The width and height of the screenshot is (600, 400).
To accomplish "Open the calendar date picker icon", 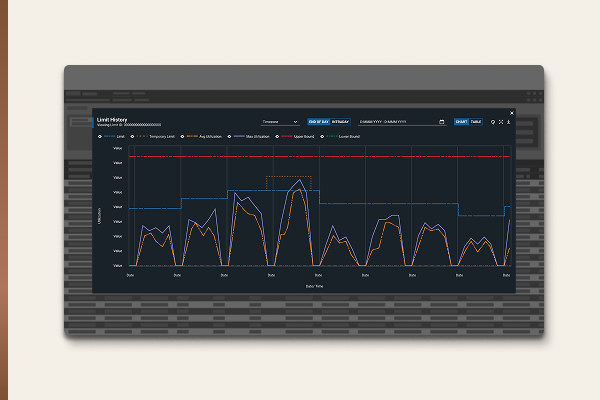I will [441, 122].
